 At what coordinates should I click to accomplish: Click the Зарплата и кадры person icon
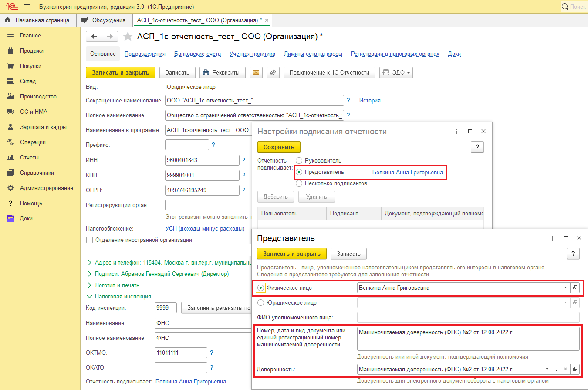tap(11, 127)
